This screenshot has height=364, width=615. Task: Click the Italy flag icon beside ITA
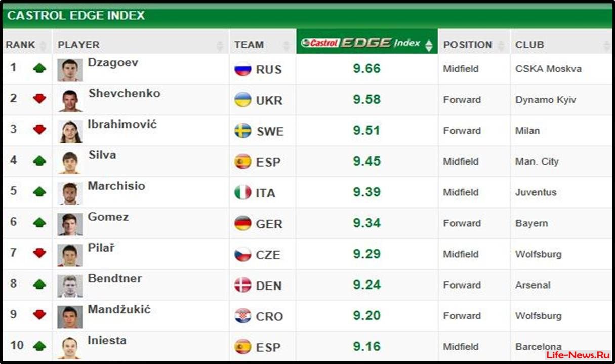(x=243, y=192)
